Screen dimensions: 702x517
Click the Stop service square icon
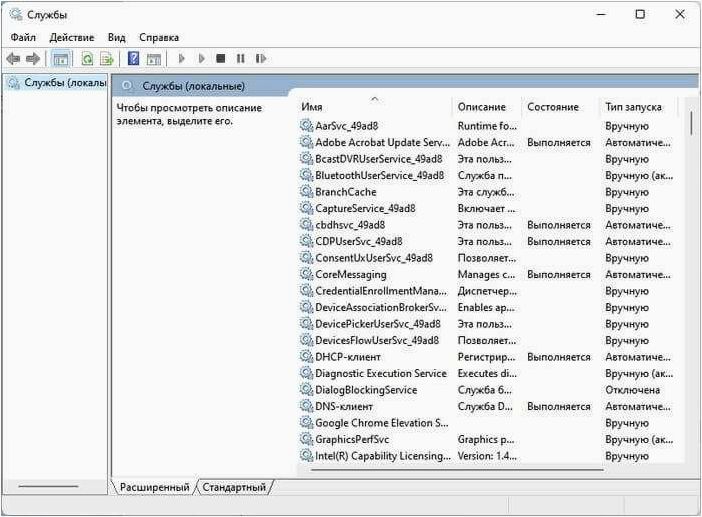(x=221, y=59)
